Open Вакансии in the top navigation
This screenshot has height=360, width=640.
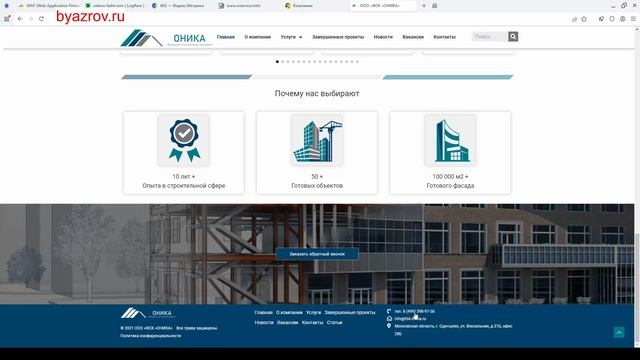click(413, 37)
